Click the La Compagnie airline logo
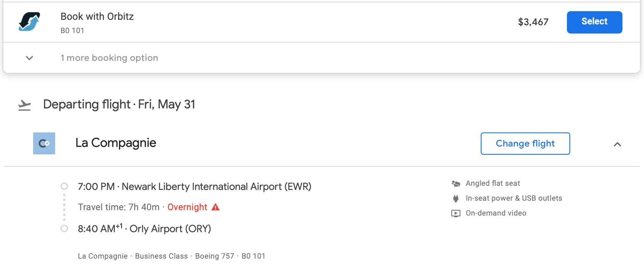The width and height of the screenshot is (644, 264). coord(44,144)
